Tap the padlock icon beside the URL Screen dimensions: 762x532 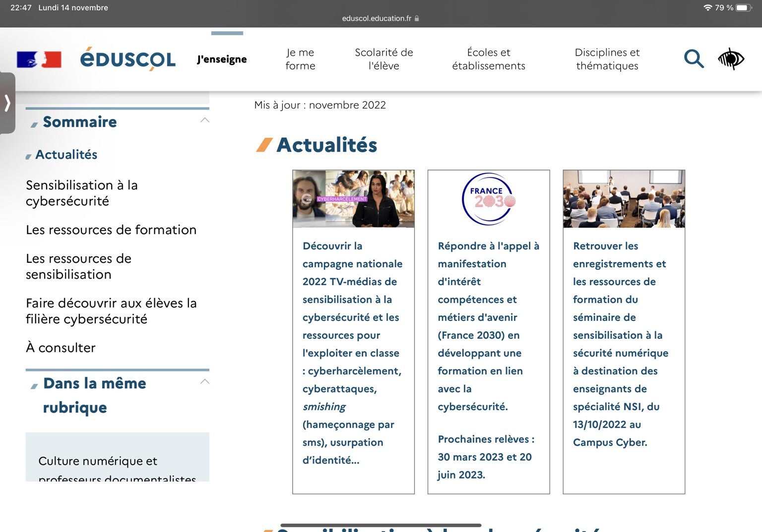pyautogui.click(x=417, y=18)
